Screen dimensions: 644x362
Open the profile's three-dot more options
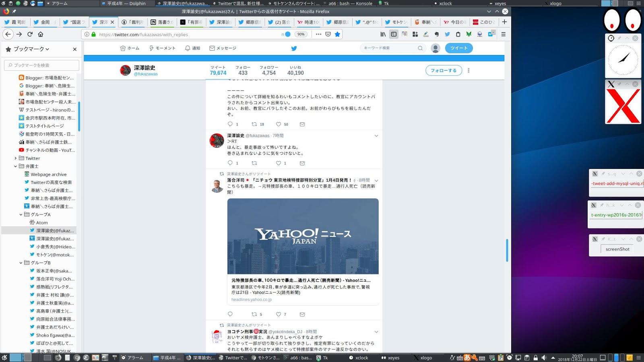(469, 70)
